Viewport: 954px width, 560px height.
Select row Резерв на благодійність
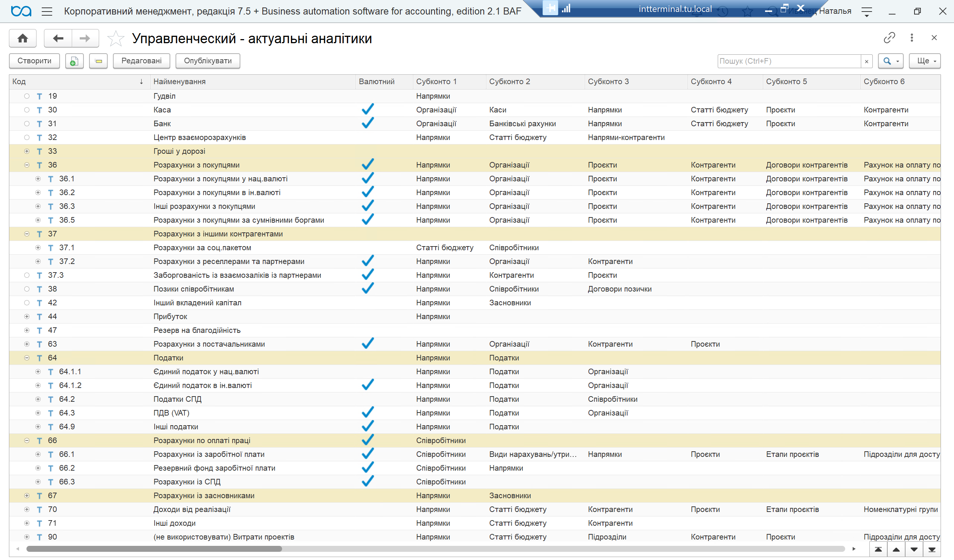pos(475,330)
